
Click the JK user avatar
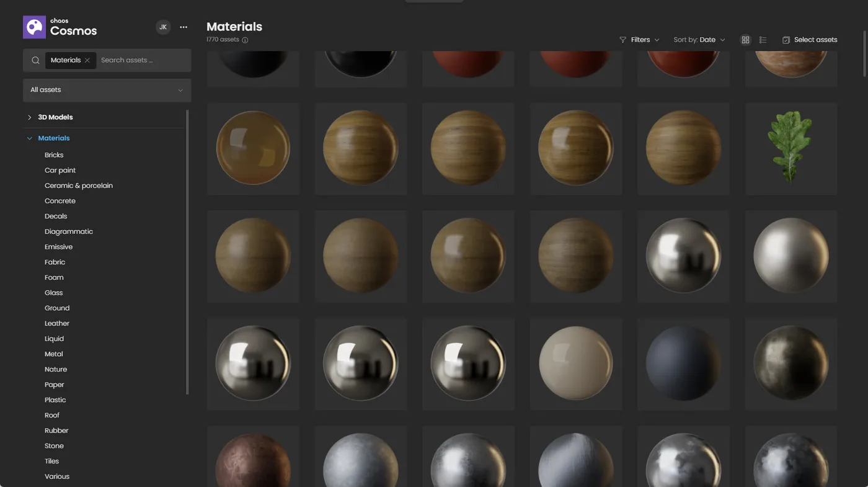pyautogui.click(x=162, y=27)
